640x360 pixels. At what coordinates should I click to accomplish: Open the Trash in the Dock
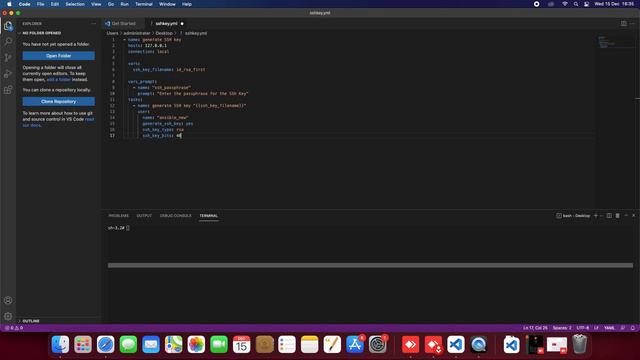pyautogui.click(x=579, y=344)
